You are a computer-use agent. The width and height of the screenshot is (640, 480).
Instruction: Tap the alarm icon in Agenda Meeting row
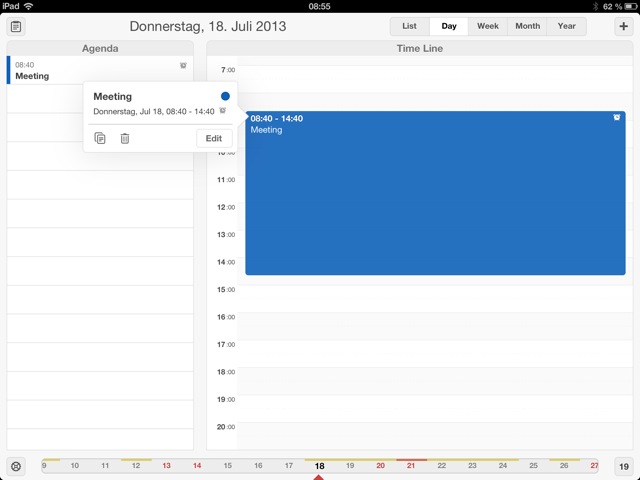coord(183,65)
